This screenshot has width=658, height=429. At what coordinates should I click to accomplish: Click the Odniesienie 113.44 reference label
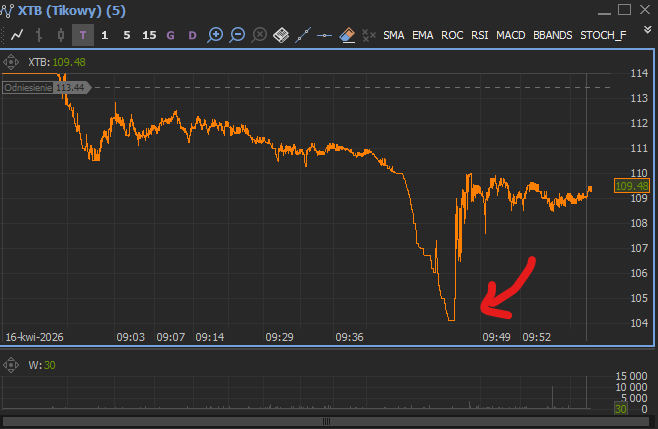pos(47,88)
